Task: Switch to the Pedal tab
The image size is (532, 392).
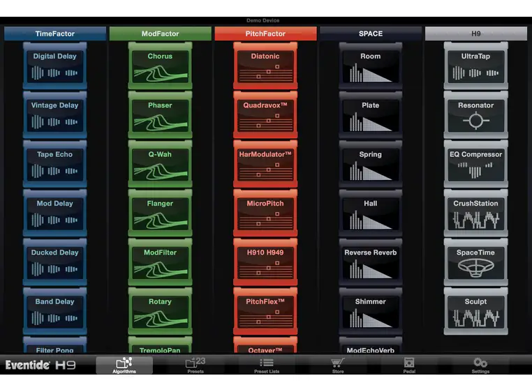Action: tap(409, 365)
